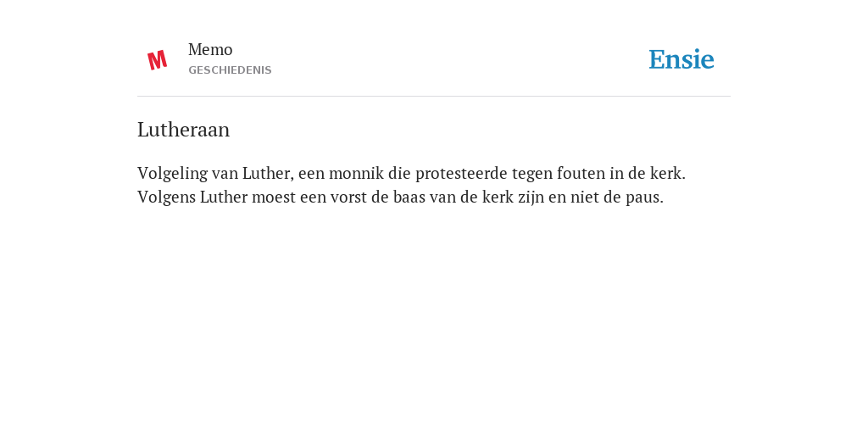Select the word vorst in second line

348,198
